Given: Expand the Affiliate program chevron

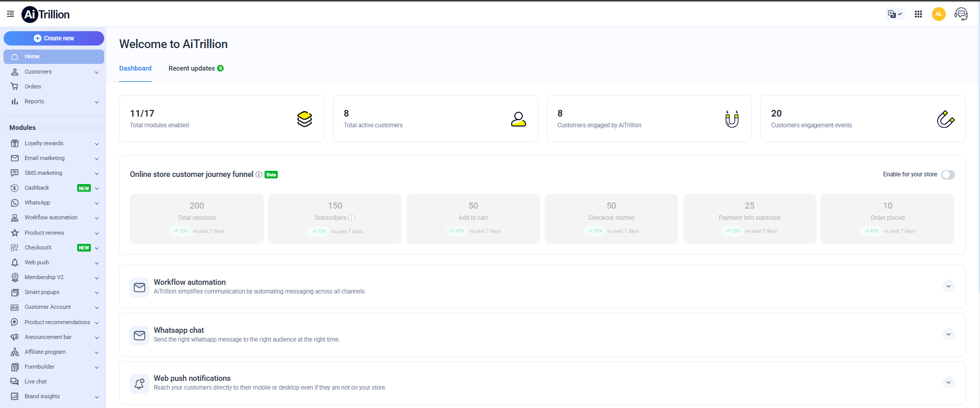Looking at the screenshot, I should tap(97, 353).
